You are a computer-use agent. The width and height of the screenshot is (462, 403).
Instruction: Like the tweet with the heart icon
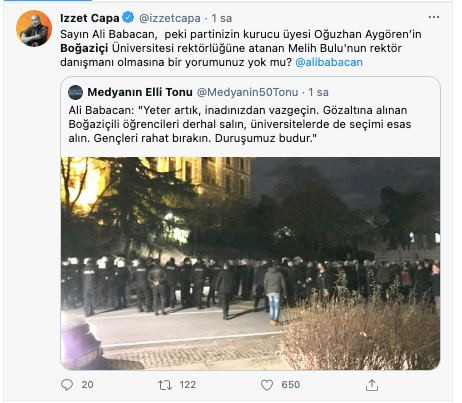pos(267,385)
